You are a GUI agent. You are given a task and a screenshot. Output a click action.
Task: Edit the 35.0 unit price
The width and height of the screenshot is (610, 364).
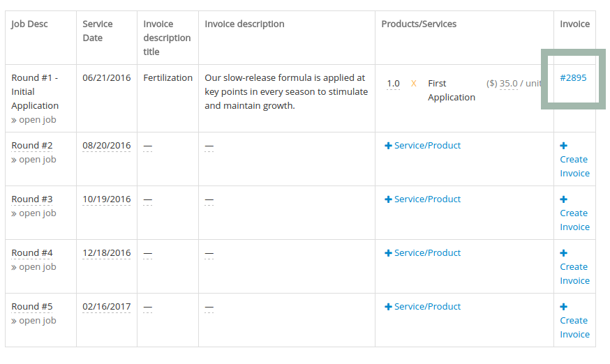click(509, 84)
